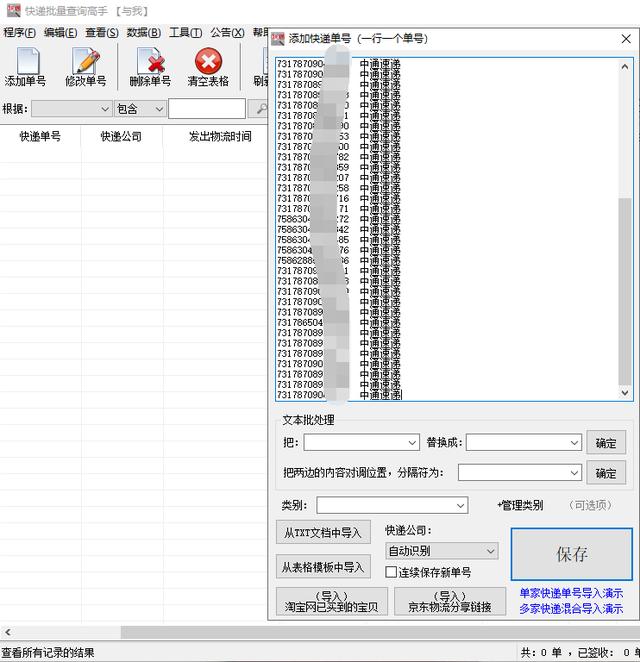The image size is (640, 662).
Task: Open the 编辑(E) menu
Action: pos(60,33)
